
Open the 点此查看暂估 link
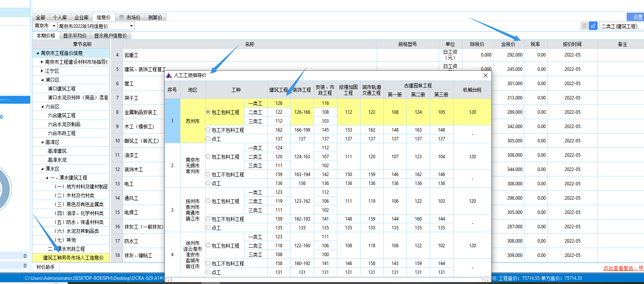623,268
